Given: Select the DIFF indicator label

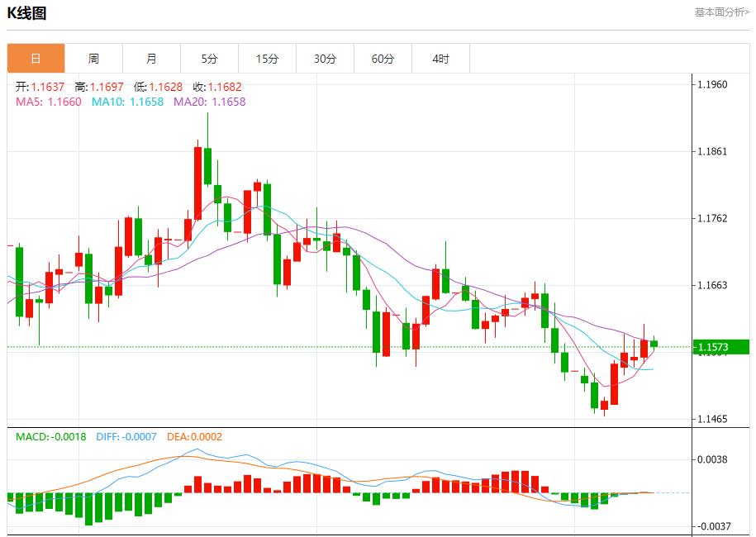Looking at the screenshot, I should coord(126,437).
